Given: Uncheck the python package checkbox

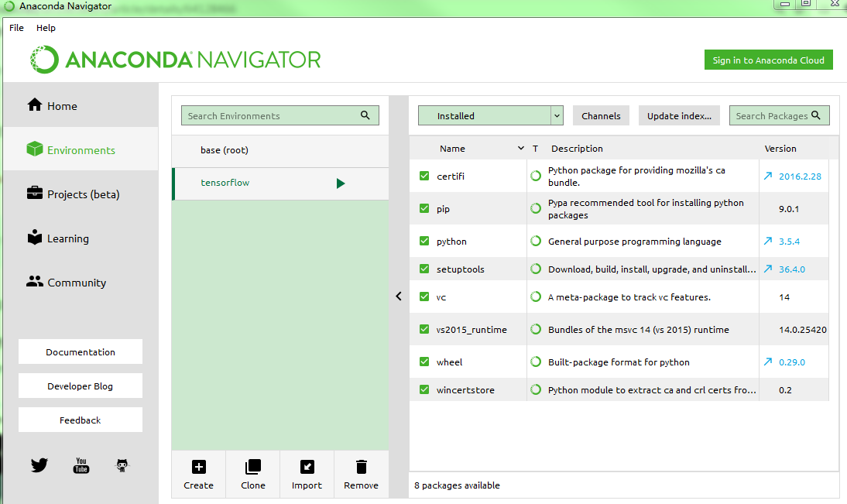Looking at the screenshot, I should click(x=424, y=241).
